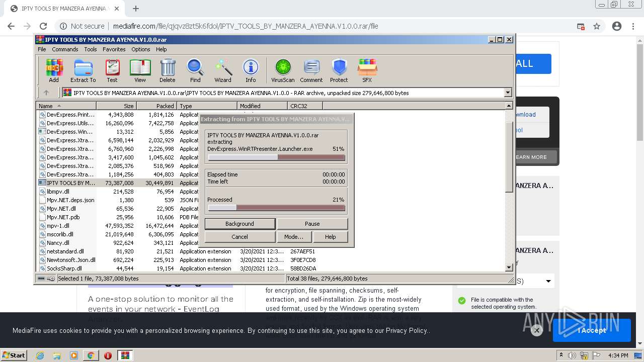This screenshot has width=644, height=362.
Task: Cancel the extraction
Action: point(239,237)
